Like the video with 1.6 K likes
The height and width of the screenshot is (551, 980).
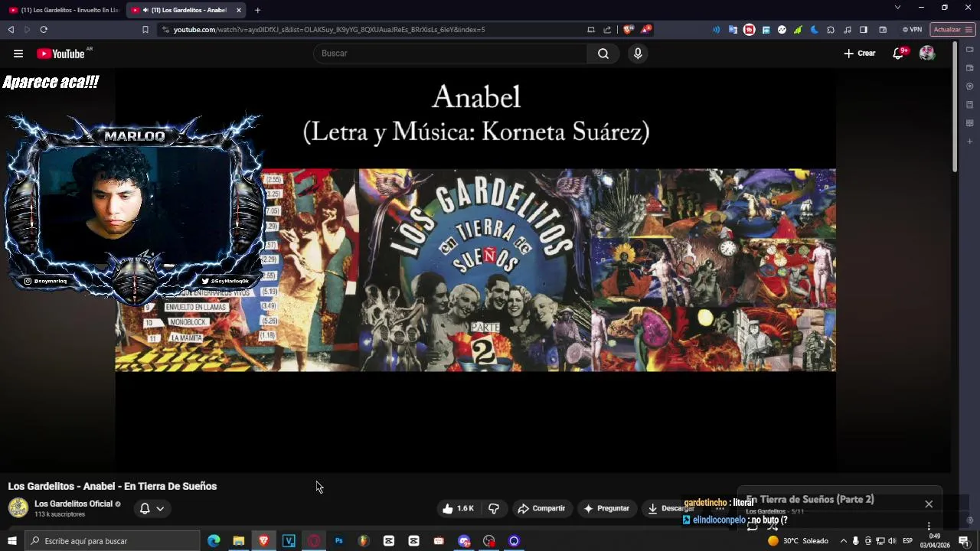click(x=458, y=508)
